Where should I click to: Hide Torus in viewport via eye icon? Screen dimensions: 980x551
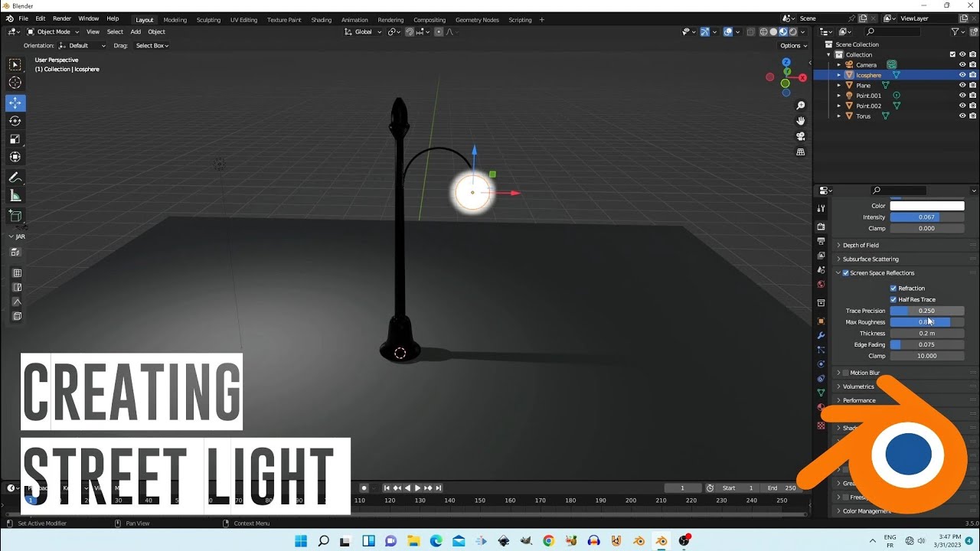(x=962, y=116)
